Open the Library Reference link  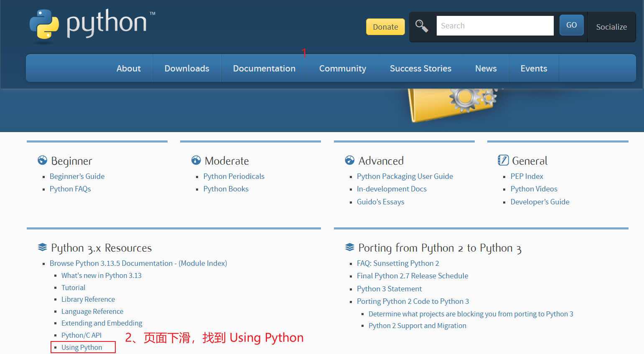click(88, 299)
